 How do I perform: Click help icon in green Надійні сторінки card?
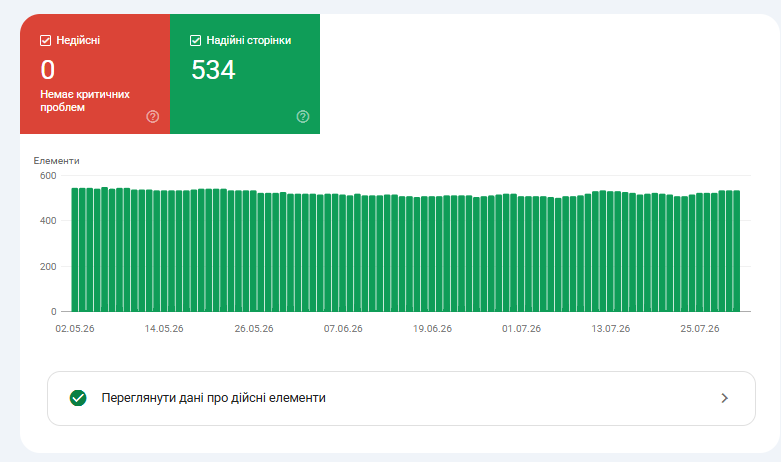pos(303,116)
